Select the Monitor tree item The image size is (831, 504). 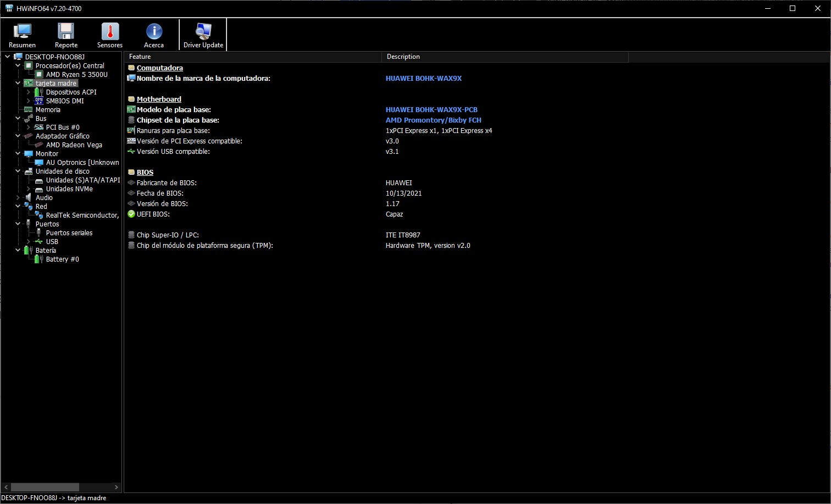(x=47, y=153)
